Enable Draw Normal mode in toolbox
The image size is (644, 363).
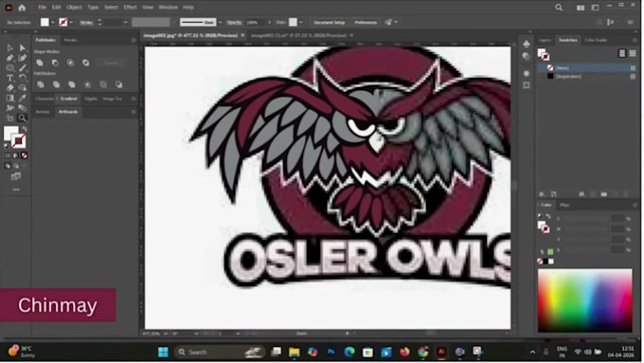(8, 166)
